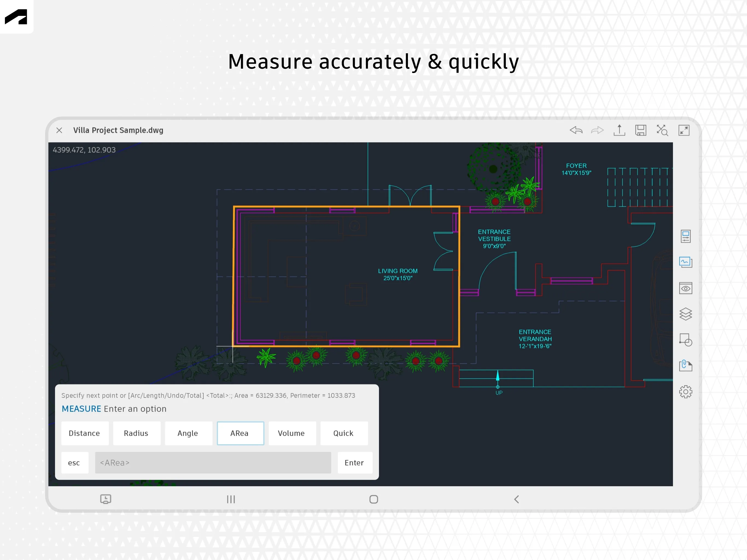This screenshot has height=560, width=747.
Task: Select the Volume measure option
Action: 292,433
